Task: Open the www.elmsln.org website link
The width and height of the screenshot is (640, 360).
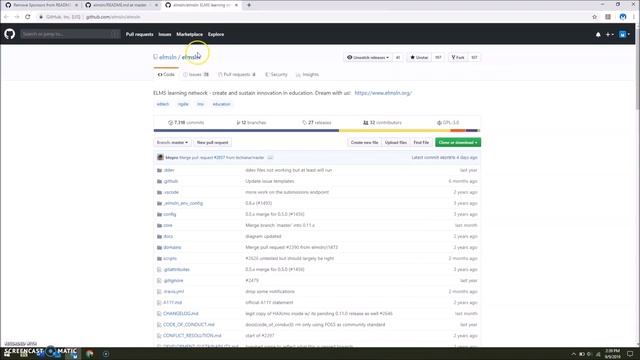Action: [x=383, y=93]
